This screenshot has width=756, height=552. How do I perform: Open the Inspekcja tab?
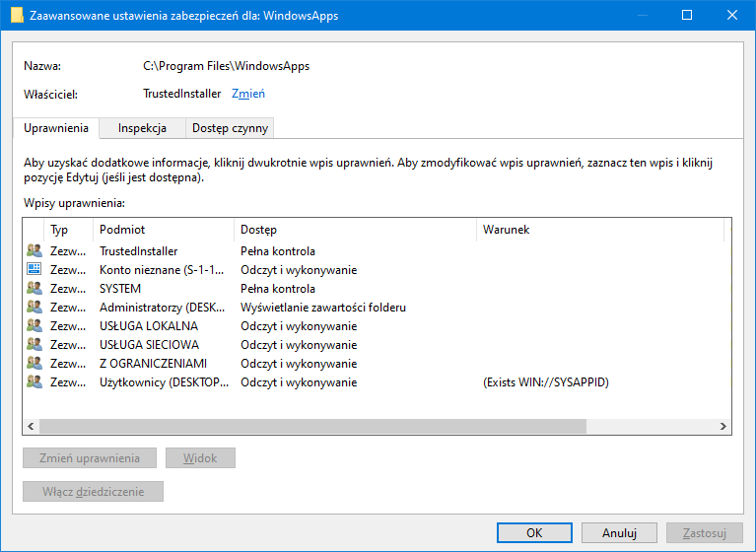pyautogui.click(x=142, y=128)
